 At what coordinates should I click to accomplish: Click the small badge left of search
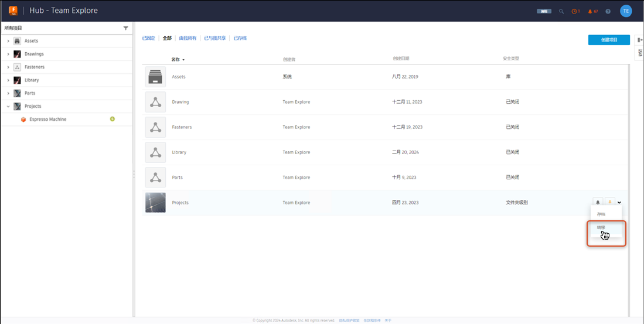tap(544, 11)
